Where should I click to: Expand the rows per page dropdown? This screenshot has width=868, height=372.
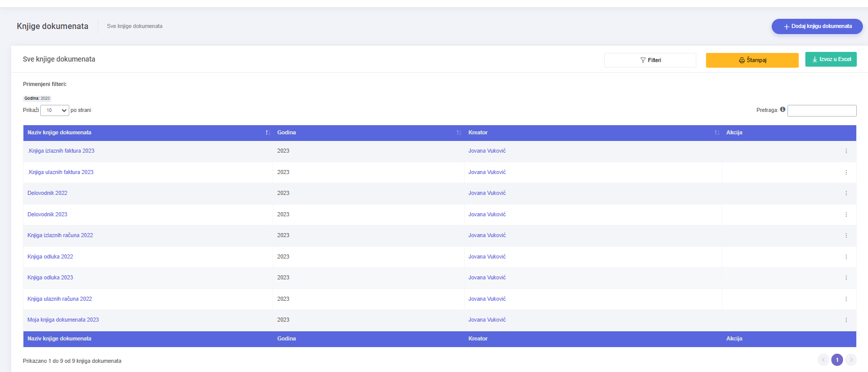(55, 110)
